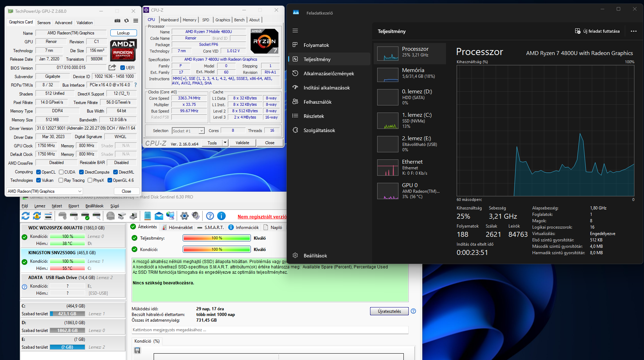Image resolution: width=644 pixels, height=360 pixels.
Task: Open the Riport menu in Hard Disk Sentinel
Action: tap(74, 206)
